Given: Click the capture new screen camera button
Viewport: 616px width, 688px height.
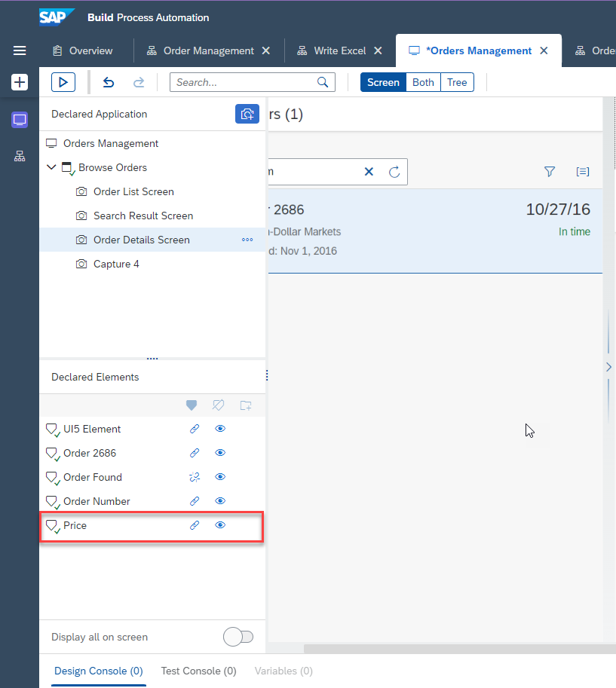Looking at the screenshot, I should [247, 114].
